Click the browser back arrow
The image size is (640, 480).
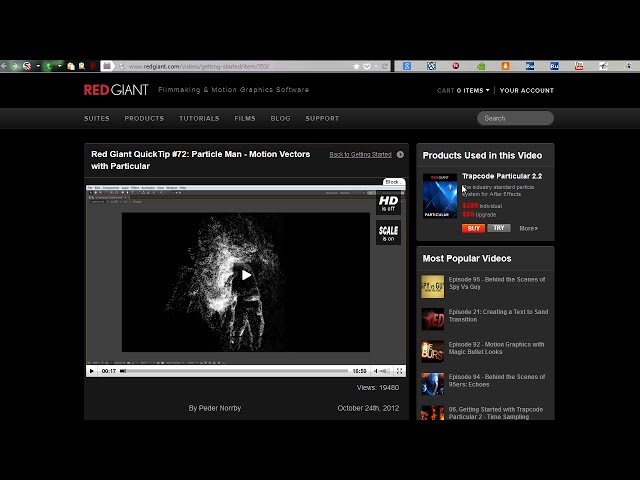click(x=4, y=66)
